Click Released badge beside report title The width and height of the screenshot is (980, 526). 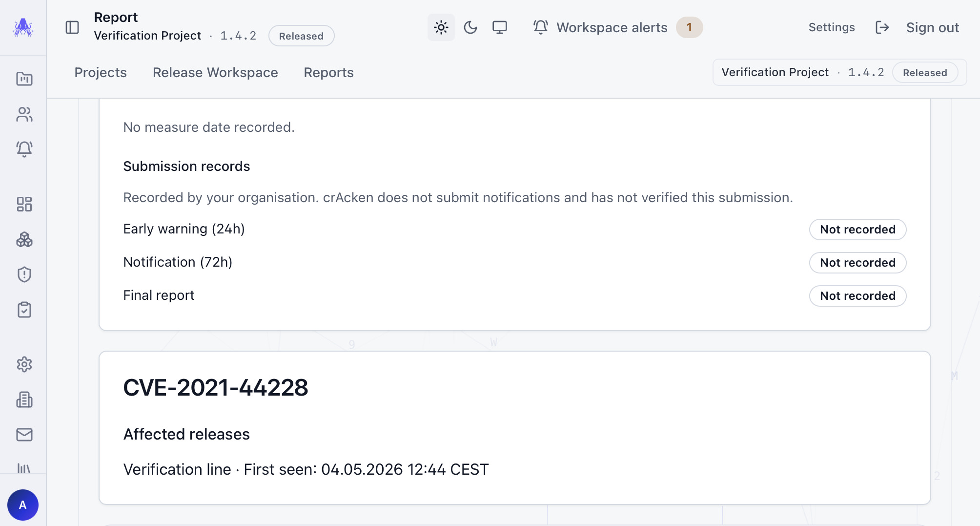coord(301,36)
